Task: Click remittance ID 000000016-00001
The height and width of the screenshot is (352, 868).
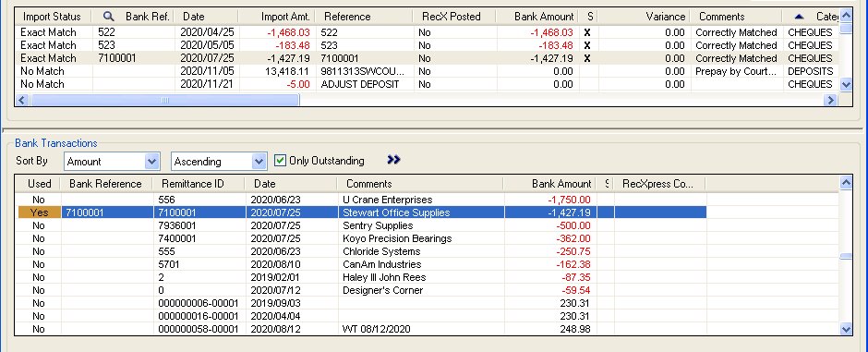Action: [x=199, y=316]
